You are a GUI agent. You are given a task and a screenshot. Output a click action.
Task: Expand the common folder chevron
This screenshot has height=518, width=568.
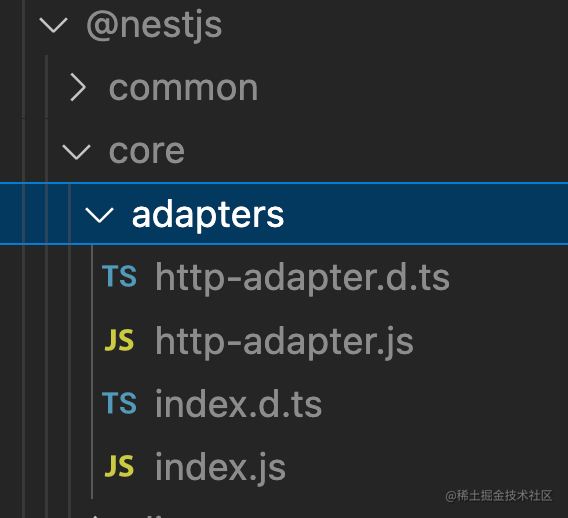[x=78, y=87]
